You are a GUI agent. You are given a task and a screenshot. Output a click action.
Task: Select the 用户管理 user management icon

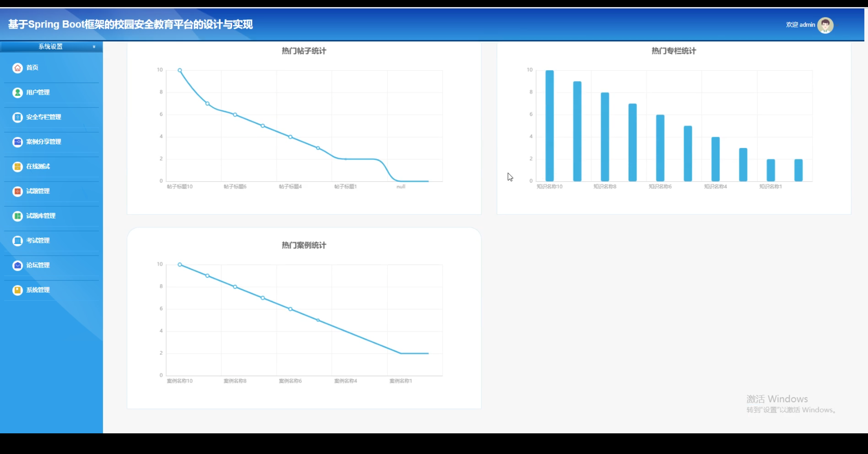(x=17, y=92)
